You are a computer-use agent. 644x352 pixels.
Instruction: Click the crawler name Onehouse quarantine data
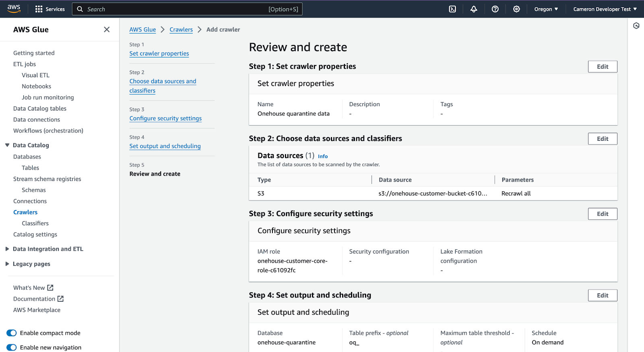coord(293,114)
